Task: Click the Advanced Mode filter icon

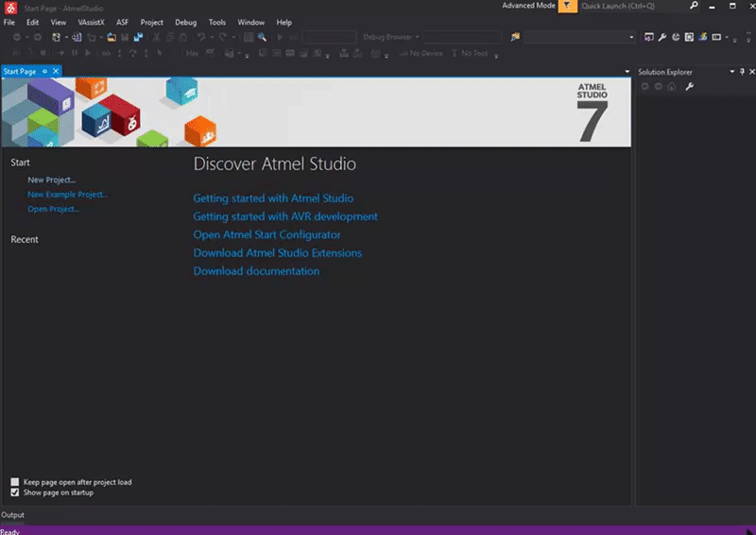Action: pyautogui.click(x=568, y=6)
